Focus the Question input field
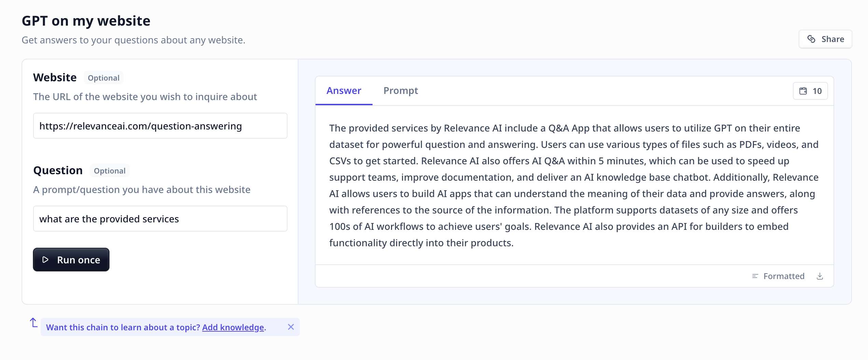Screen dimensions: 868x360 (x=160, y=219)
